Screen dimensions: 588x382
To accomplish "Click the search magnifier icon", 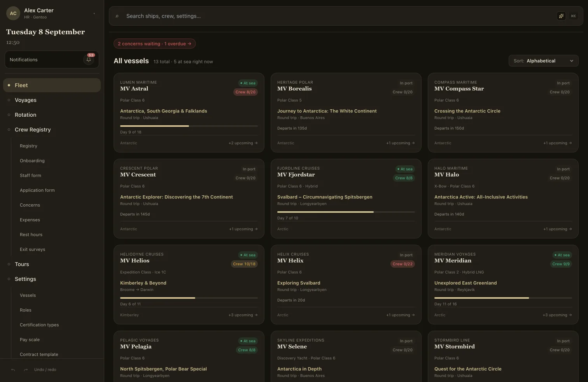I will tap(117, 16).
